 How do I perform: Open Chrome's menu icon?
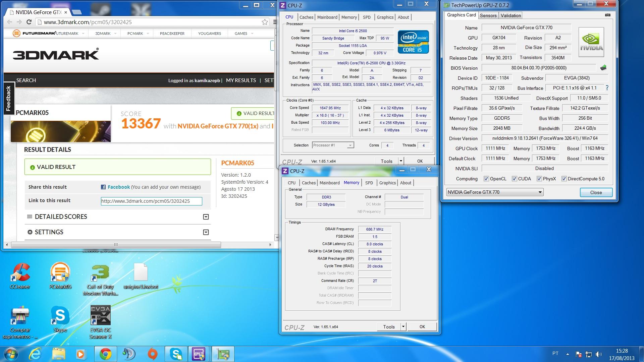pyautogui.click(x=275, y=22)
